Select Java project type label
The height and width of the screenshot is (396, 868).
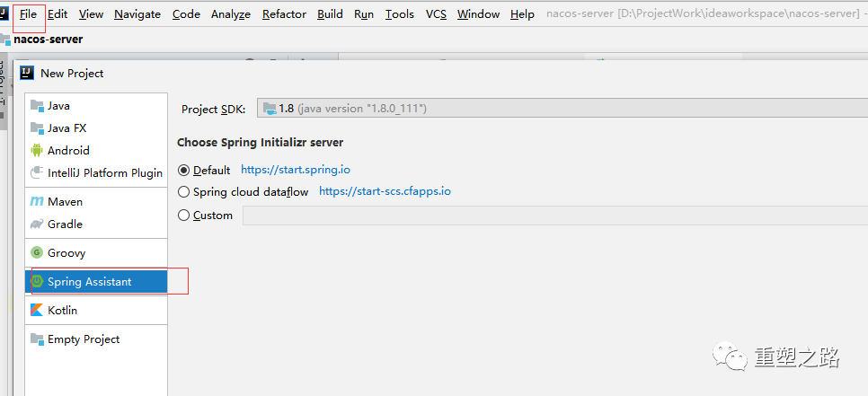(58, 106)
